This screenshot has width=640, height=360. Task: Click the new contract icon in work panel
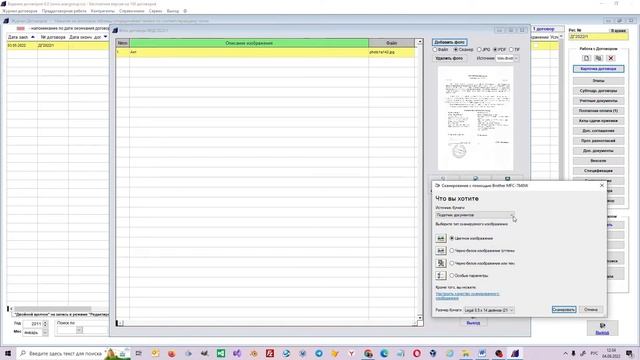coord(586,58)
